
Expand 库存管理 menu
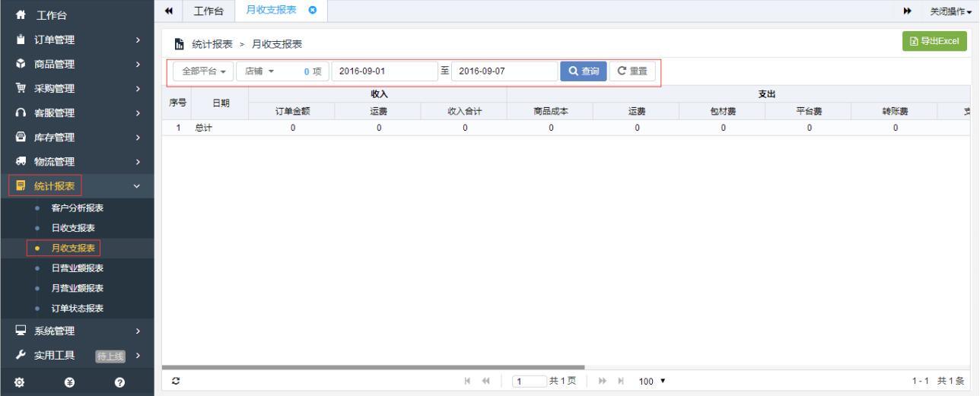pyautogui.click(x=137, y=138)
